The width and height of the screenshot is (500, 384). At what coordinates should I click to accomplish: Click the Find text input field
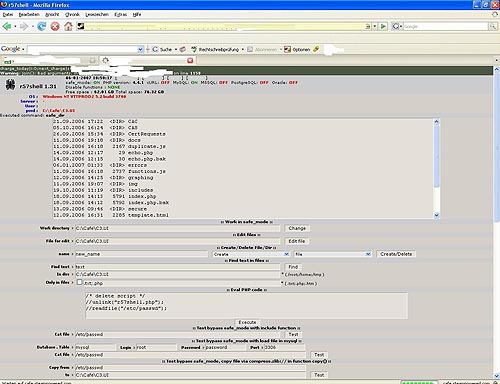pyautogui.click(x=177, y=267)
